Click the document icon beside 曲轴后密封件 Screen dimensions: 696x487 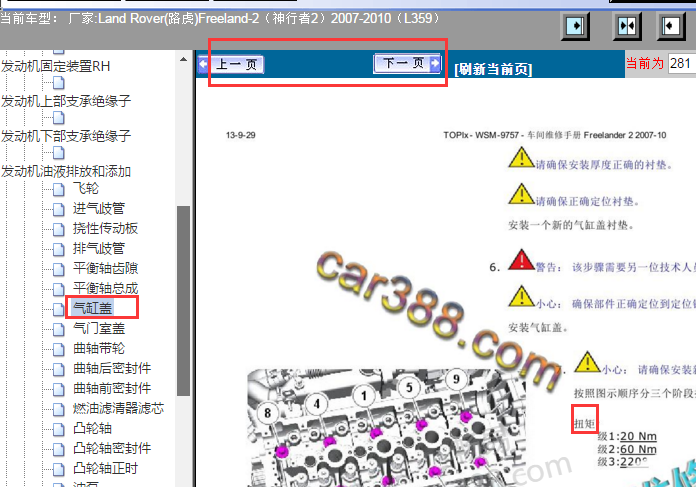click(x=59, y=369)
